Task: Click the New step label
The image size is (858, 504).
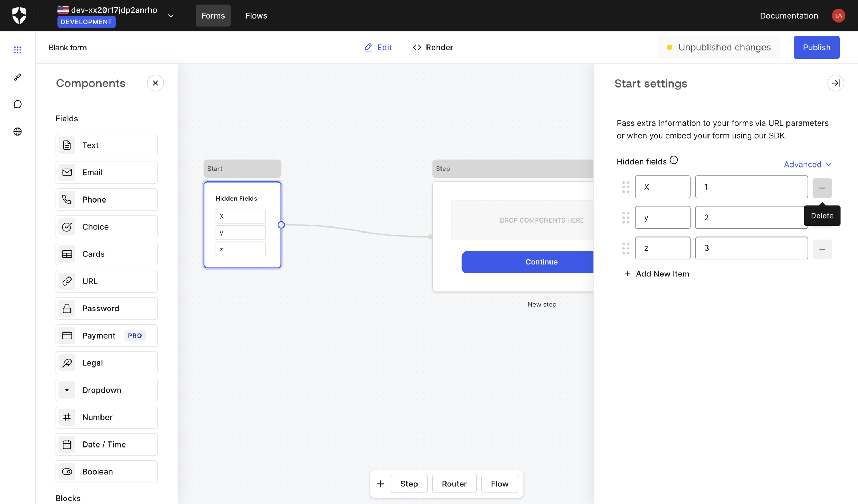Action: coord(542,304)
